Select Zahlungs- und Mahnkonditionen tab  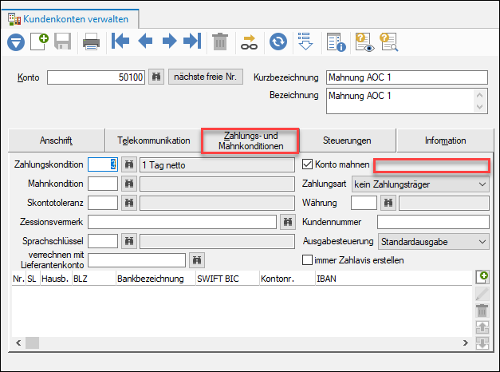pyautogui.click(x=250, y=141)
